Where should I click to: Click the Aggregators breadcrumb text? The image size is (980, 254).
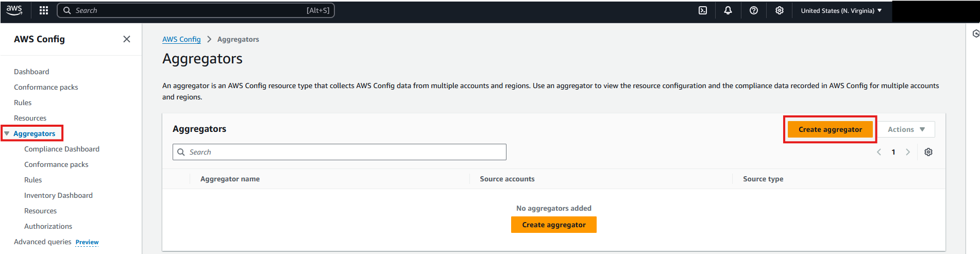tap(238, 39)
